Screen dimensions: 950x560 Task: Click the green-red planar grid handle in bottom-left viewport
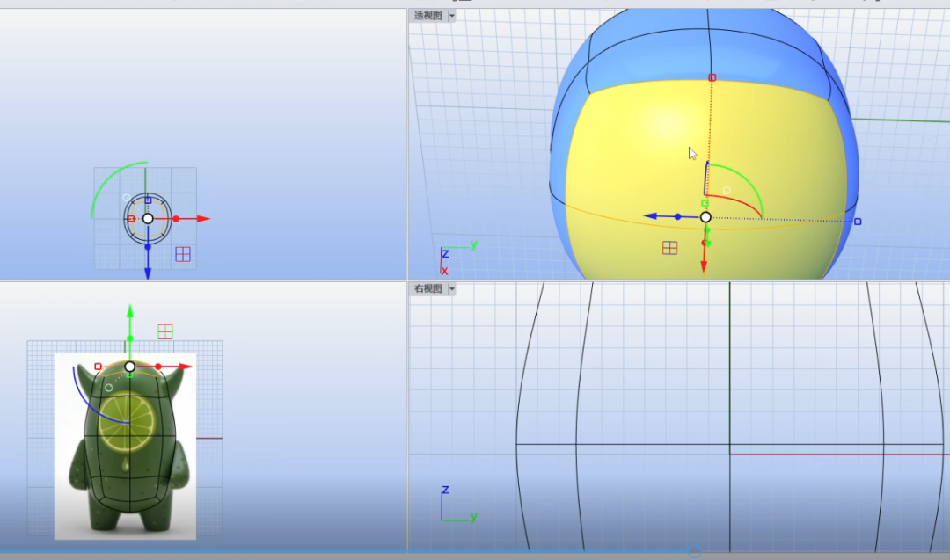[x=165, y=331]
